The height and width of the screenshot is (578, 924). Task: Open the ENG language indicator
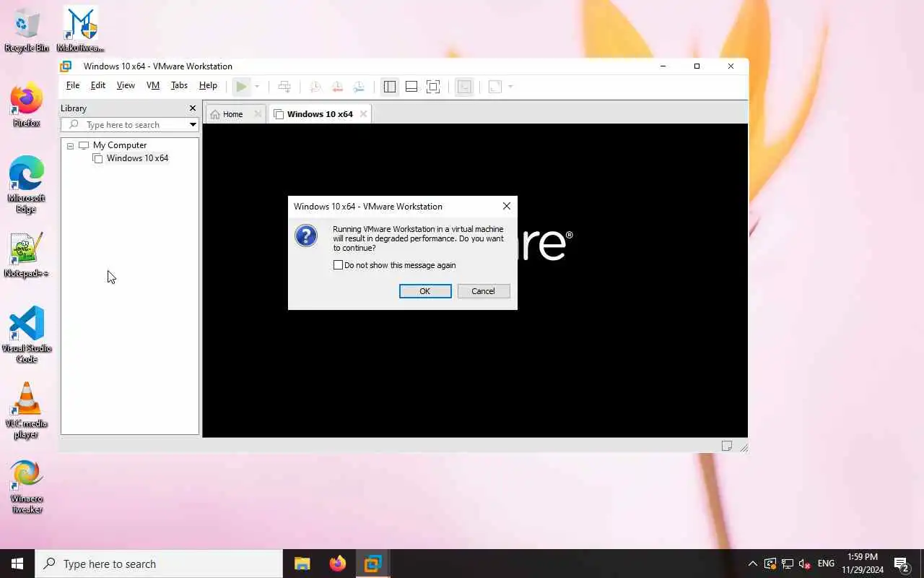click(x=826, y=564)
